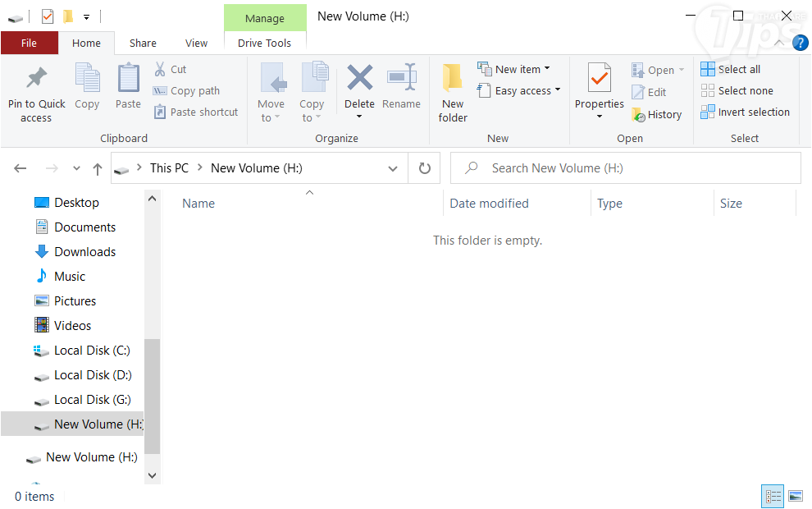The image size is (812, 509).
Task: Click the Cut scissors icon
Action: tap(160, 69)
